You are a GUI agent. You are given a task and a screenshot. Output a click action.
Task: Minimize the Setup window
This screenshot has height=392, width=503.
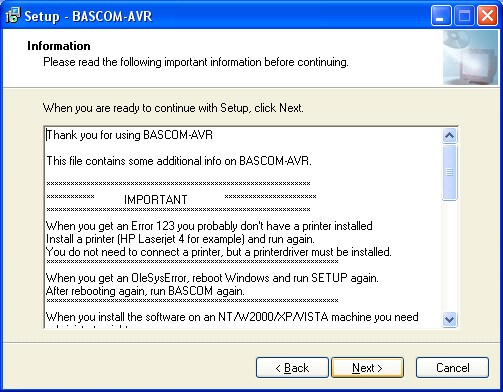[x=441, y=16]
